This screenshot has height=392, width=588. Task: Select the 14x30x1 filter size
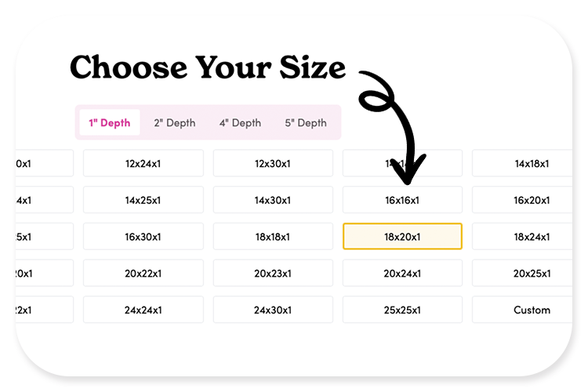pos(273,200)
